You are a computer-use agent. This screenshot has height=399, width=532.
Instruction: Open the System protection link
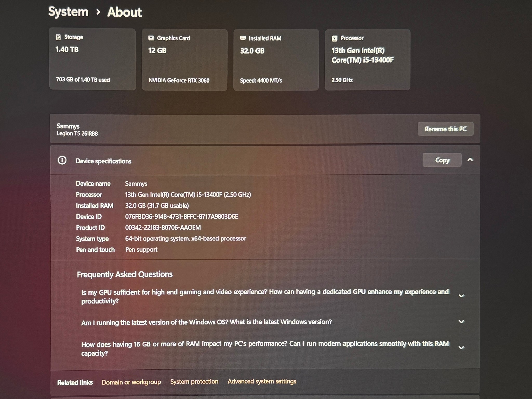[x=194, y=382]
